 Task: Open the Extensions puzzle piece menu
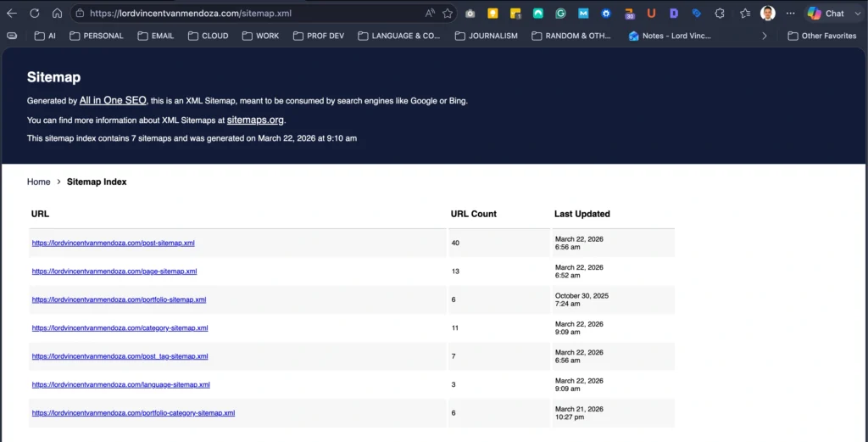click(x=720, y=14)
